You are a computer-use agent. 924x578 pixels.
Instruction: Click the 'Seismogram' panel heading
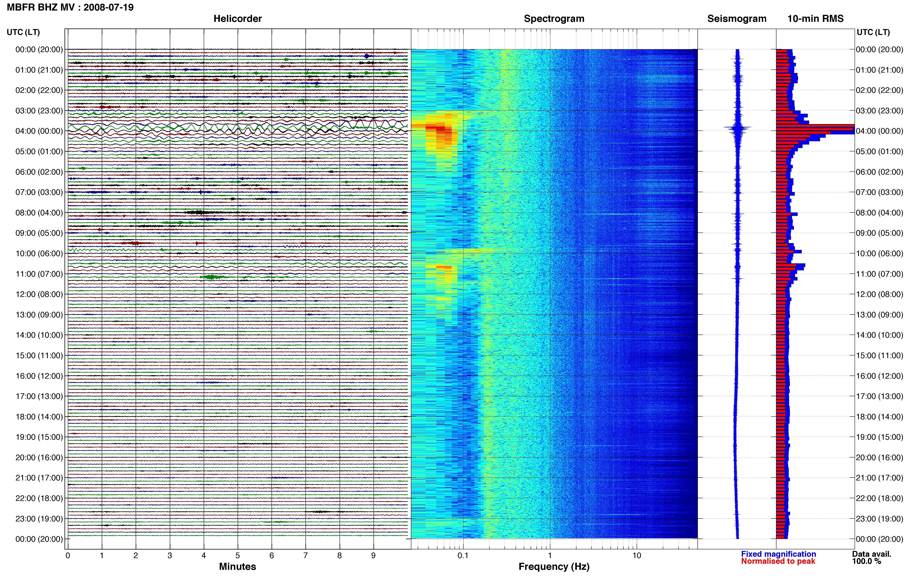pyautogui.click(x=737, y=19)
